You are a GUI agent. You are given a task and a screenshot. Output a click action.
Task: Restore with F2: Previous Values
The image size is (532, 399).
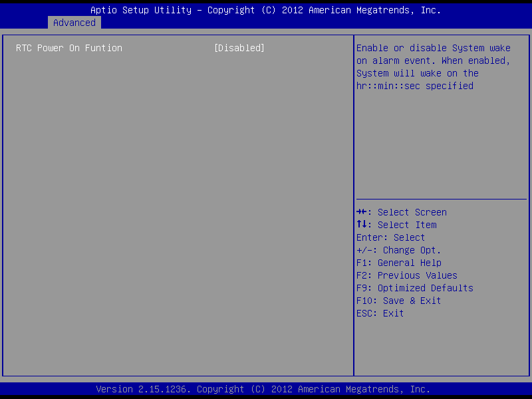tap(406, 275)
